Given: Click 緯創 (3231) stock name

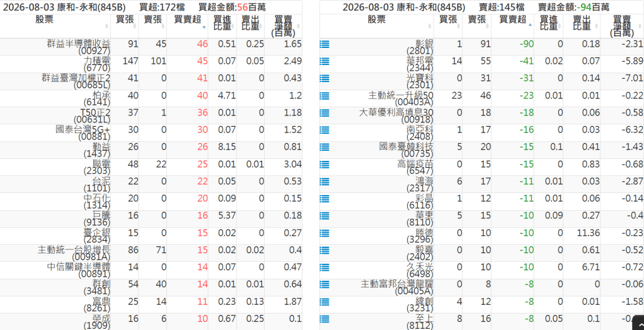Looking at the screenshot, I should pyautogui.click(x=420, y=305).
